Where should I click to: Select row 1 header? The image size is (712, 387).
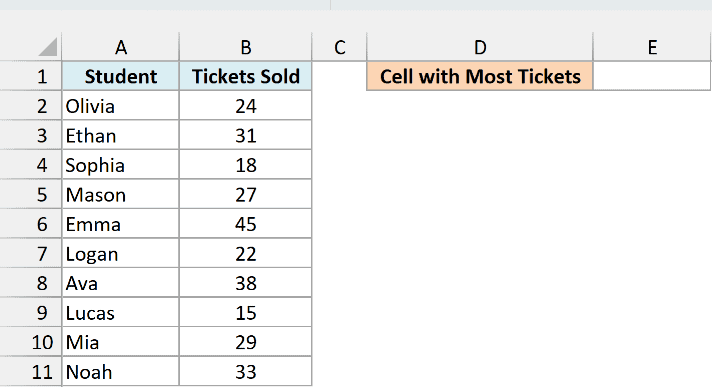pos(30,76)
